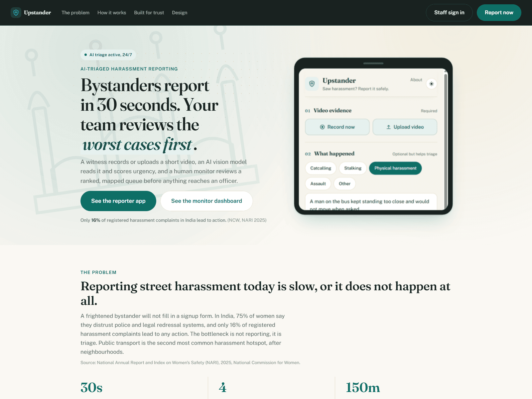Click About link in phone mockup
This screenshot has width=532, height=399.
pyautogui.click(x=416, y=80)
